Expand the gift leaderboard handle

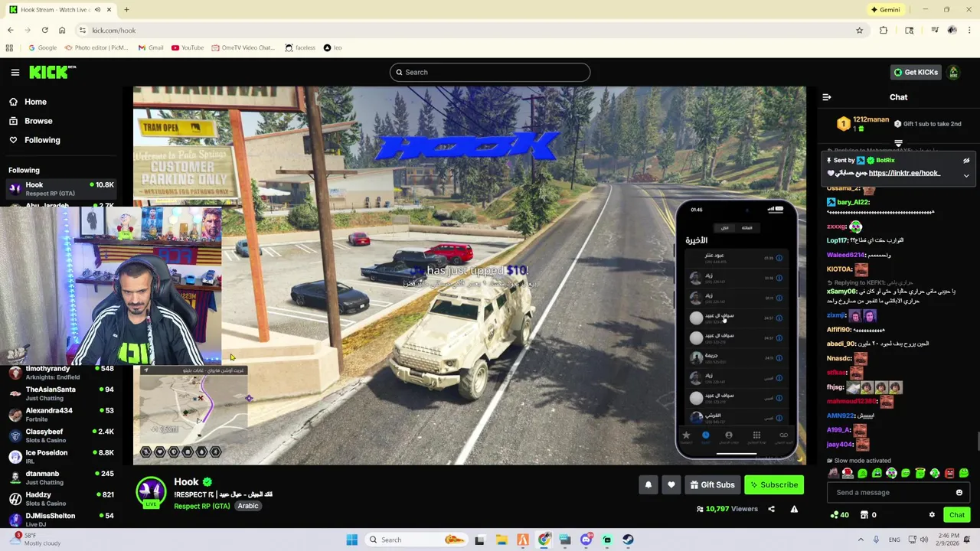tap(898, 143)
